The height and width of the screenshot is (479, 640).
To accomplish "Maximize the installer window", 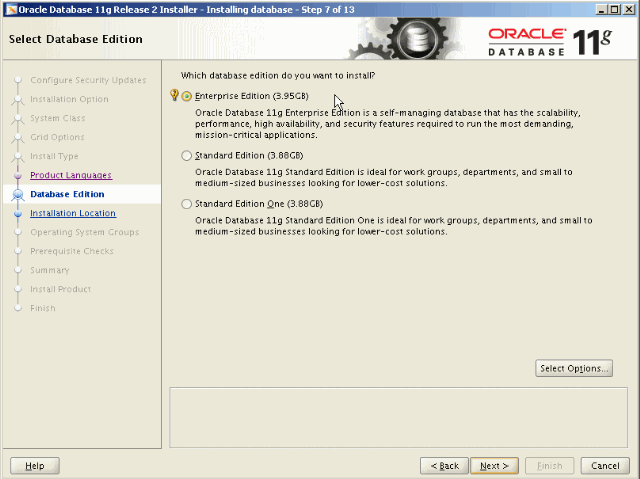I will click(x=614, y=9).
